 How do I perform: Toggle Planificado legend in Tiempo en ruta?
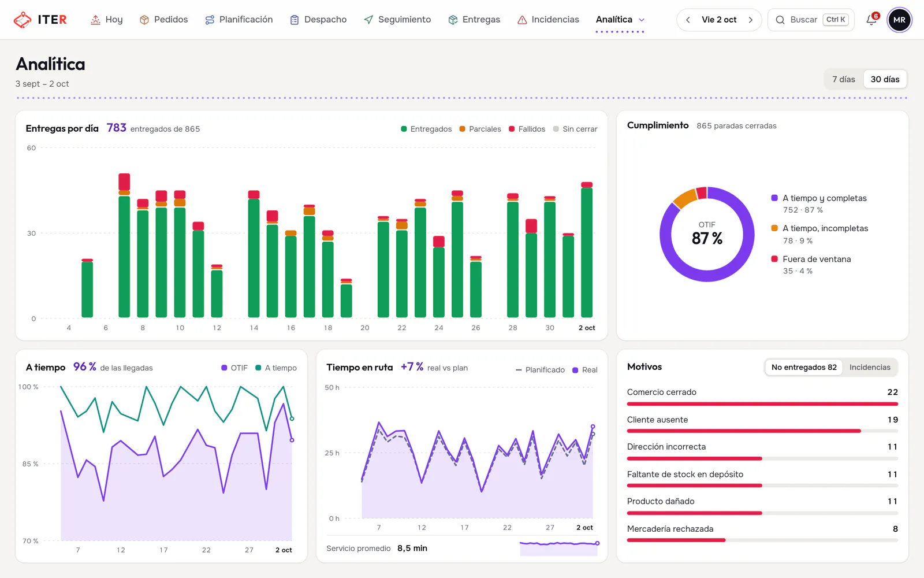pyautogui.click(x=540, y=370)
